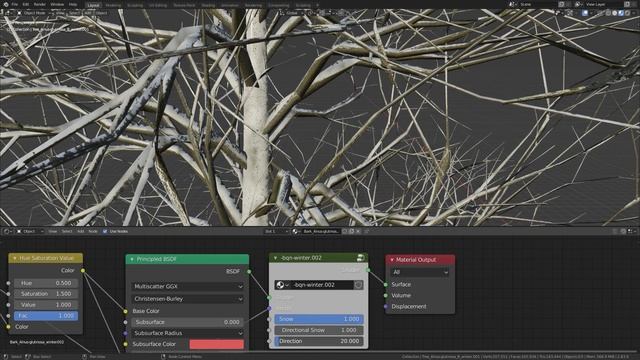Click the Bark material name field in header

[x=321, y=231]
